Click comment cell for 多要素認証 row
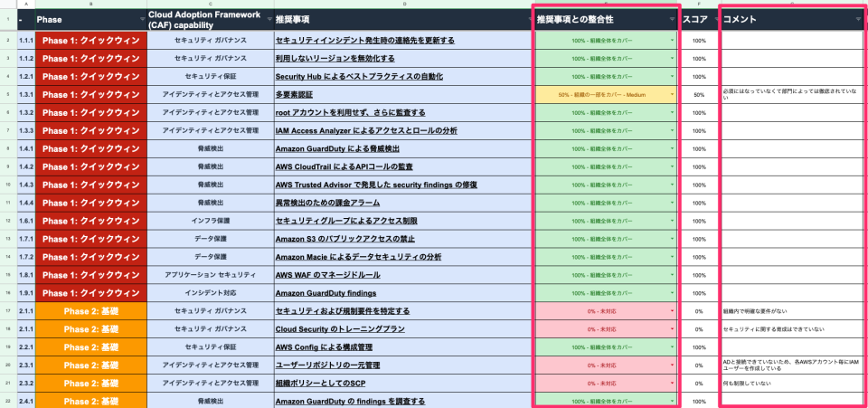The image size is (868, 408). click(791, 95)
